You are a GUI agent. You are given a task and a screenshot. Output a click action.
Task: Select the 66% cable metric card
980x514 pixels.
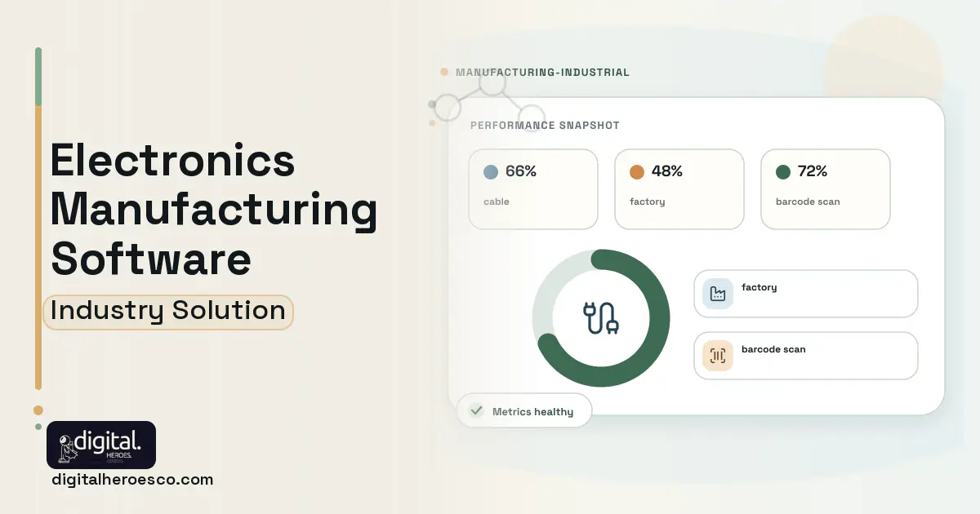[533, 189]
